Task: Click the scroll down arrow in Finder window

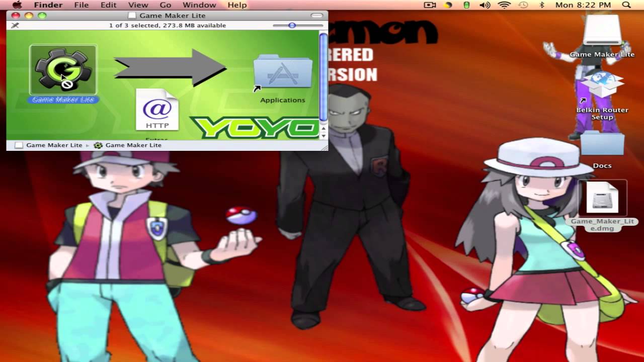Action: 324,136
